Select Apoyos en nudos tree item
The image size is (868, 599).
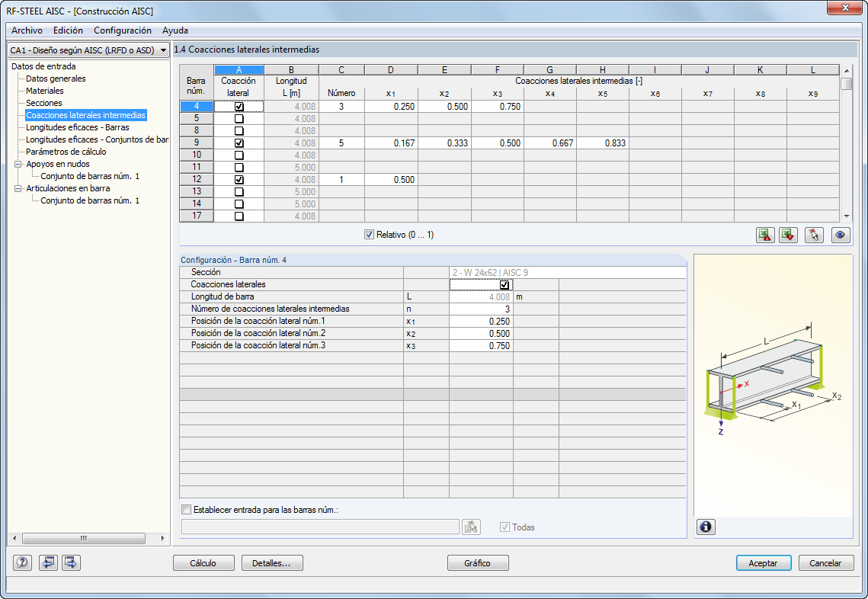[x=58, y=164]
